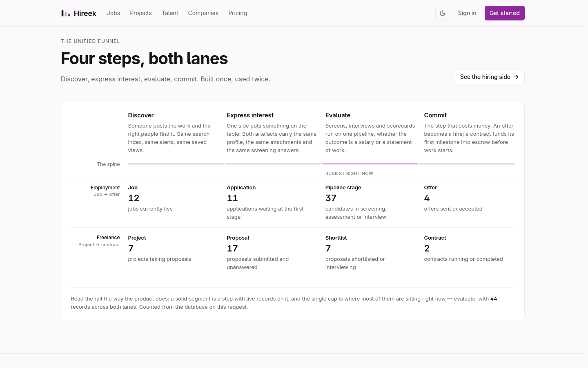
Task: Click 'jobs currently live' text
Action: pos(150,209)
